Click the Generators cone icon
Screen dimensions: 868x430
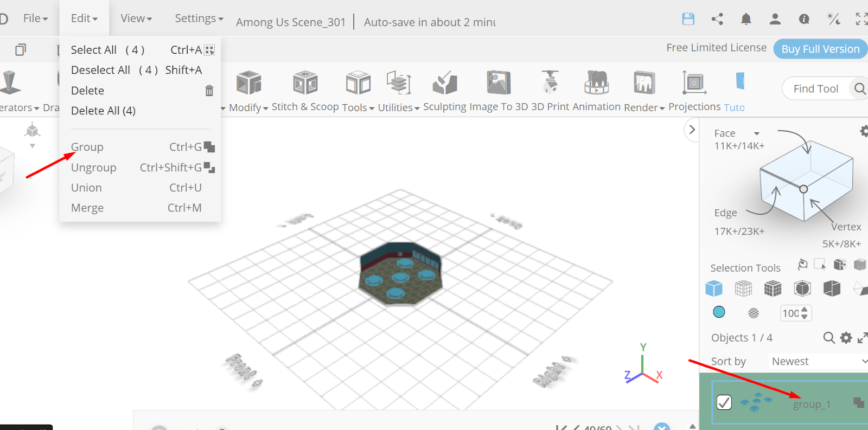point(10,82)
